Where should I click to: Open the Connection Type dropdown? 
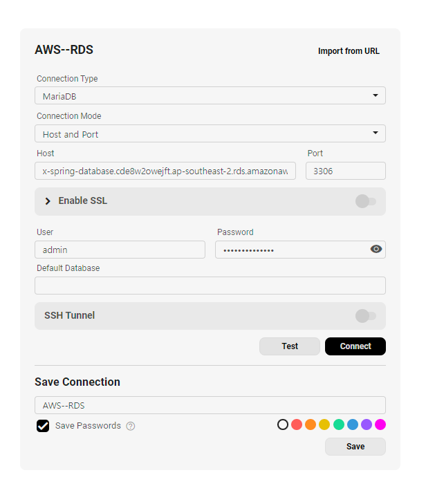click(x=210, y=95)
